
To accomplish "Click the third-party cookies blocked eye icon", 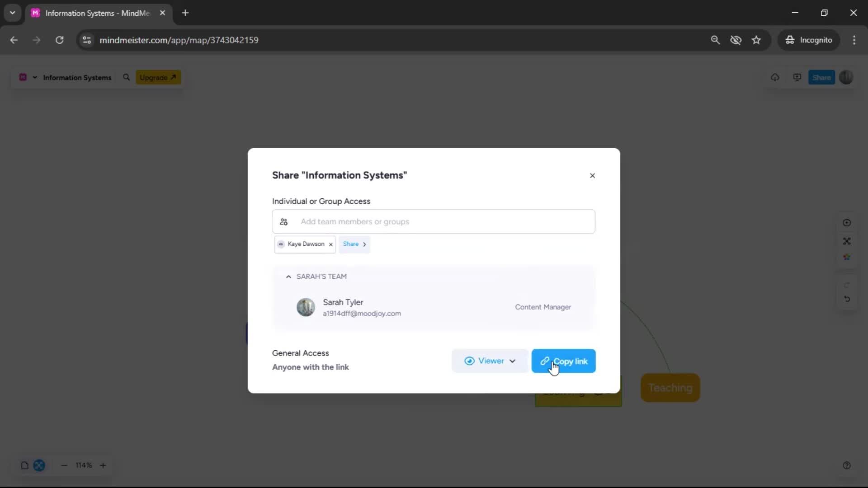I will [736, 40].
